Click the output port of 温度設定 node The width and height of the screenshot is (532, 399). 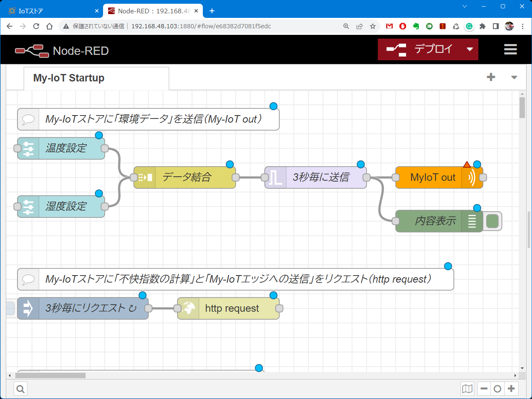click(x=105, y=148)
